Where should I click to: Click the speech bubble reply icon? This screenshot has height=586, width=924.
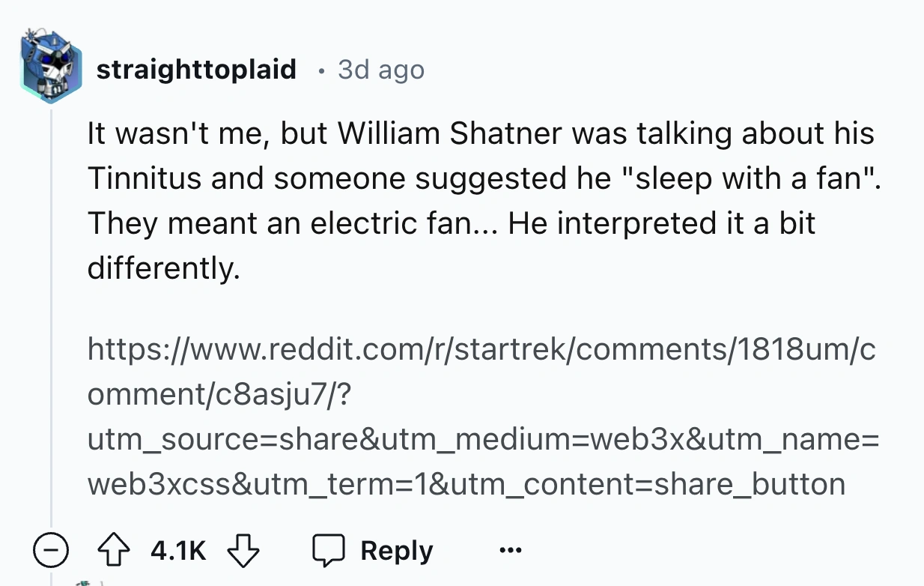(329, 552)
